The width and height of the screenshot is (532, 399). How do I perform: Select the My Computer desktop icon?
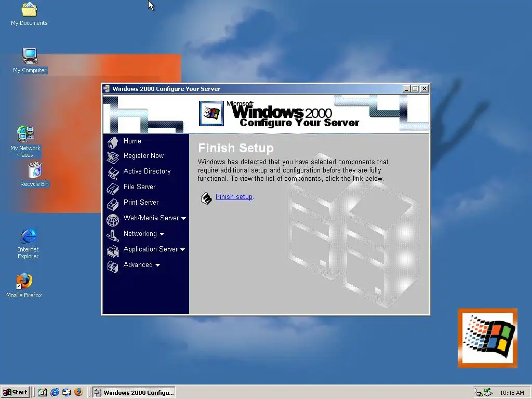[x=30, y=61]
